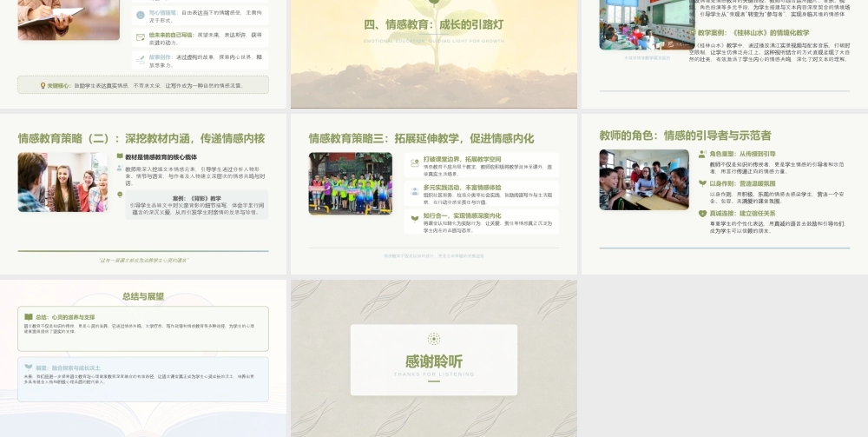
Task: Click the title 情感教育策略（二）：深挖教材内涵，传递情感内核
Action: point(141,138)
